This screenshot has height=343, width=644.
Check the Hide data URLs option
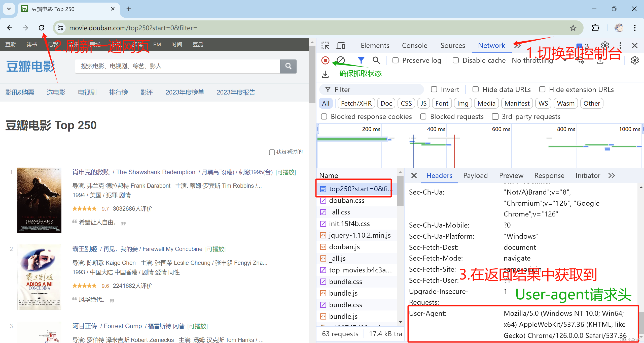pyautogui.click(x=475, y=89)
